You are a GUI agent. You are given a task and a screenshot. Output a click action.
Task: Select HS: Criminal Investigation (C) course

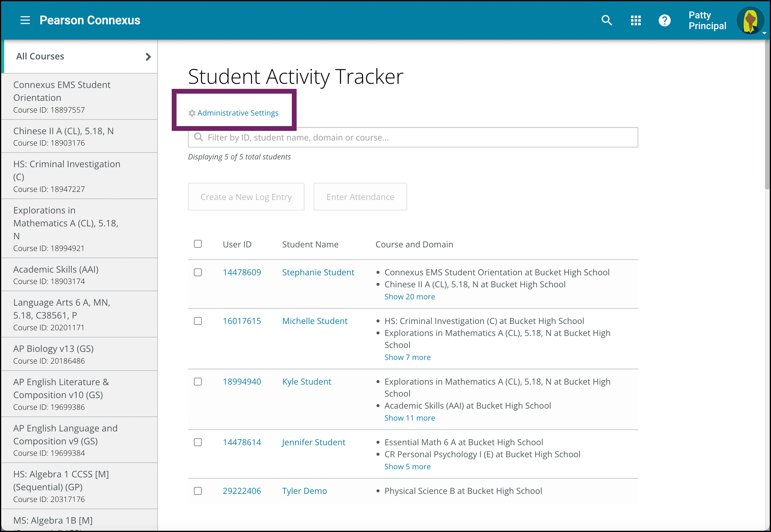(x=79, y=176)
